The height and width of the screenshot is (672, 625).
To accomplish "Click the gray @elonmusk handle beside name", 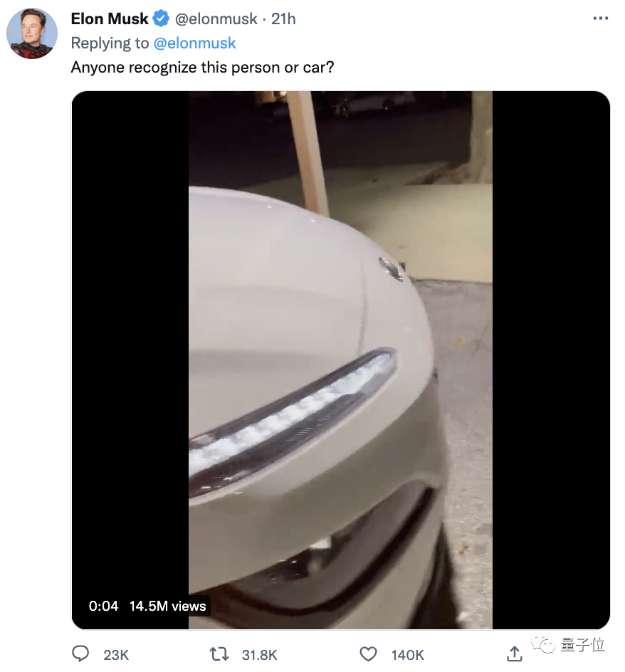I will tap(216, 19).
